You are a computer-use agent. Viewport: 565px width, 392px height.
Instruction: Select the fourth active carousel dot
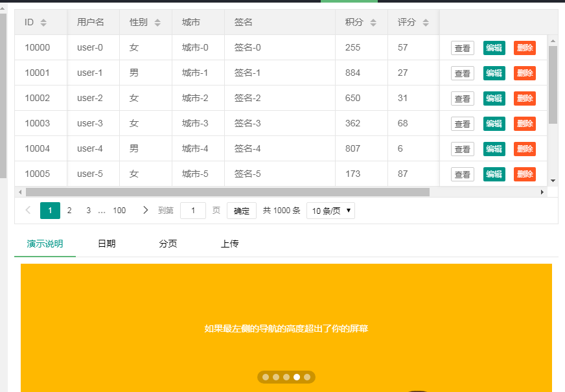(x=297, y=377)
